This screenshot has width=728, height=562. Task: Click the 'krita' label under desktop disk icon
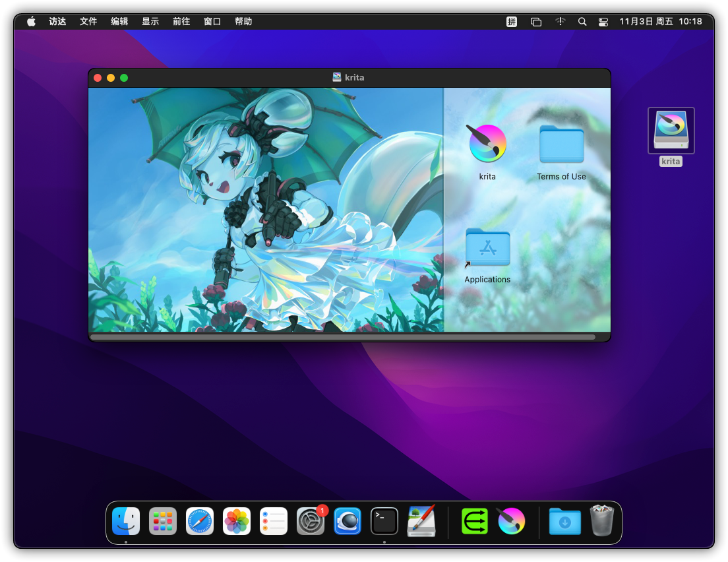(671, 161)
